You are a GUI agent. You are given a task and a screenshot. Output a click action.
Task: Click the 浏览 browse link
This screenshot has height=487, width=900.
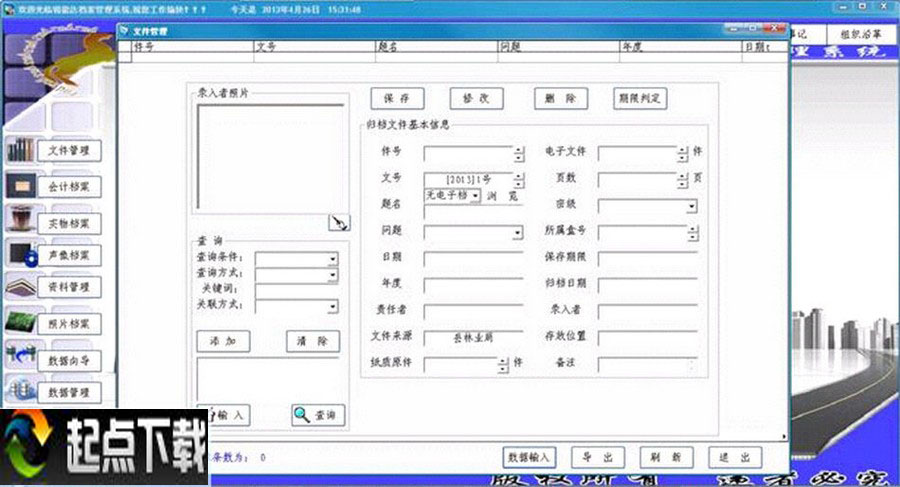(x=502, y=196)
